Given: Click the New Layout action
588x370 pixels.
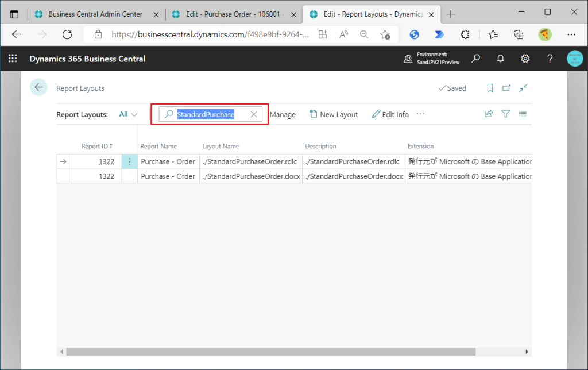Looking at the screenshot, I should coord(334,114).
